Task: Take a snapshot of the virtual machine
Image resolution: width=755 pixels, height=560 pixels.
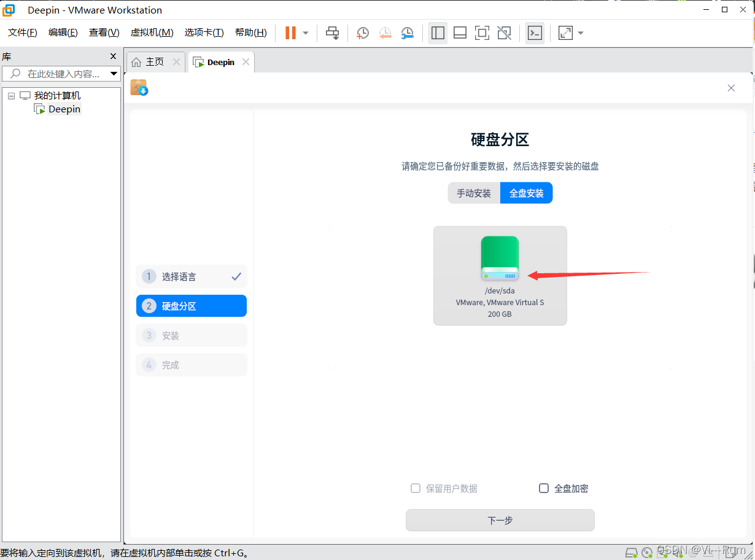Action: (363, 33)
